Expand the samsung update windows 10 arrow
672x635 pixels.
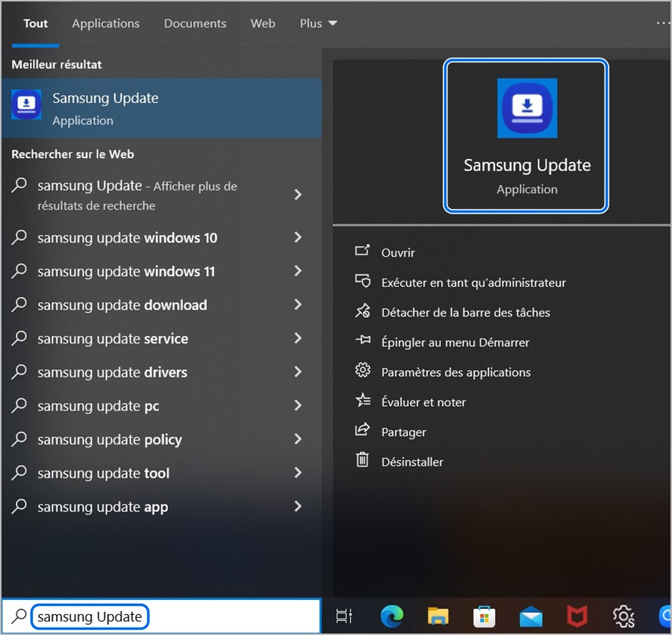298,237
